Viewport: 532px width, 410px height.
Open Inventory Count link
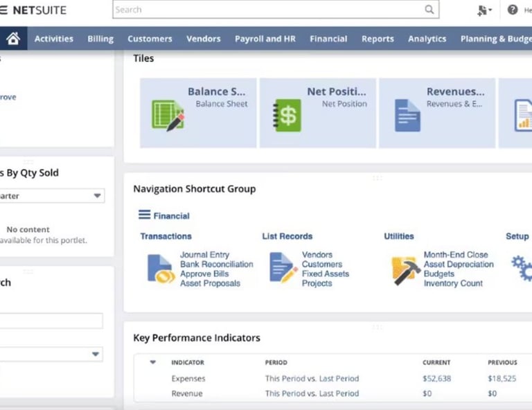coord(453,283)
